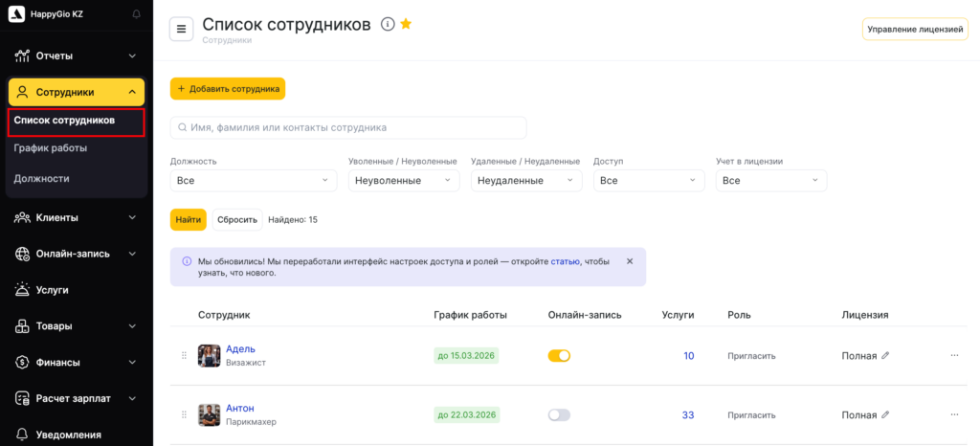Click the yellow favorite star icon
The height and width of the screenshot is (446, 980).
coord(406,24)
